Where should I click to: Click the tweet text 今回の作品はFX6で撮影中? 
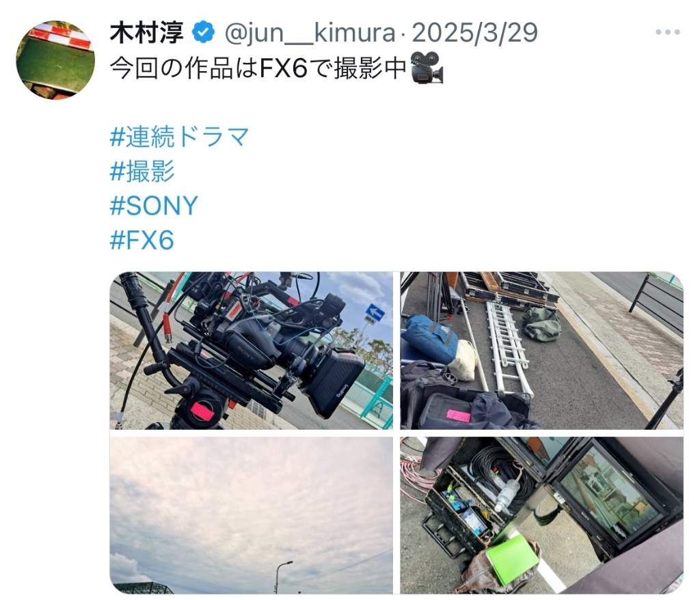click(x=258, y=68)
